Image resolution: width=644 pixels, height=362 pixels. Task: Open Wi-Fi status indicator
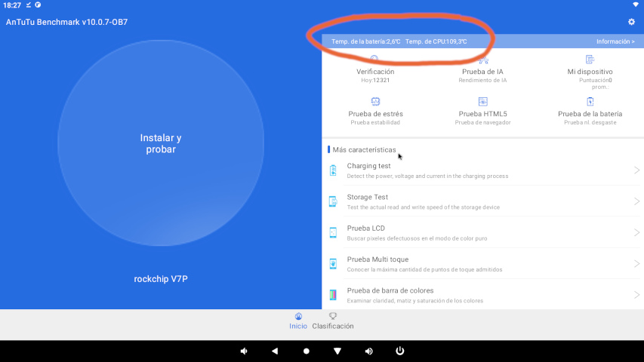[x=636, y=5]
